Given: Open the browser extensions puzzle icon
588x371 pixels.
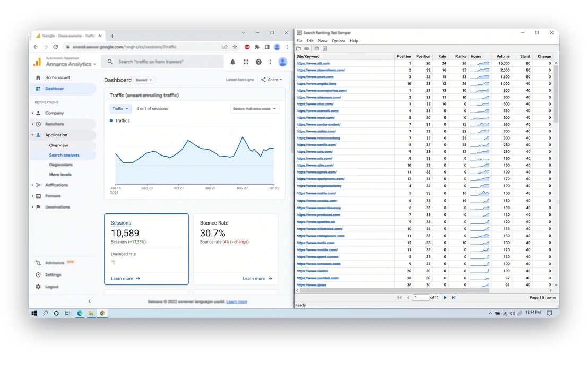Looking at the screenshot, I should (x=257, y=47).
